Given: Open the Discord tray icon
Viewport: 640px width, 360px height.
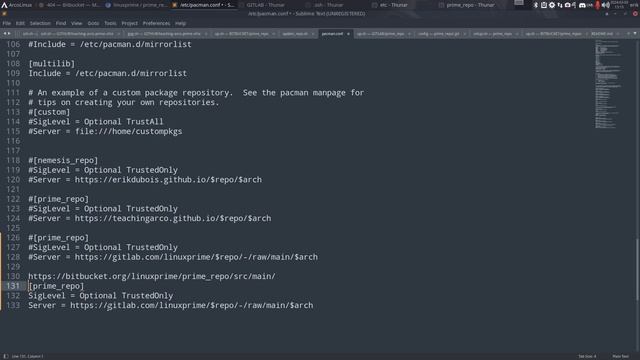Looking at the screenshot, I should click(582, 5).
